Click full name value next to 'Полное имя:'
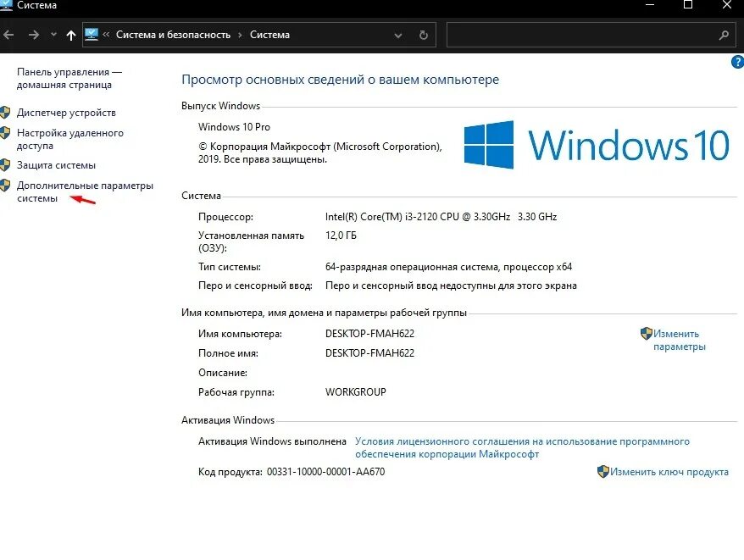Screen dimensions: 744x560 [x=369, y=353]
